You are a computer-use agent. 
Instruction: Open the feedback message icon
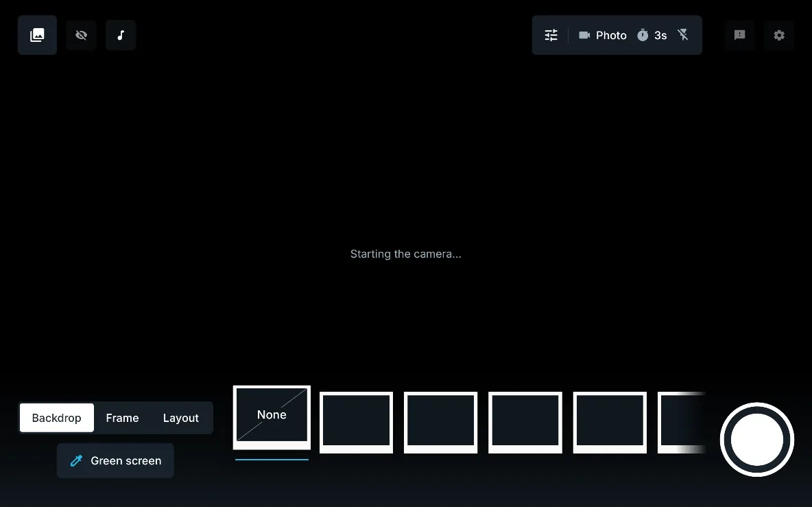739,35
